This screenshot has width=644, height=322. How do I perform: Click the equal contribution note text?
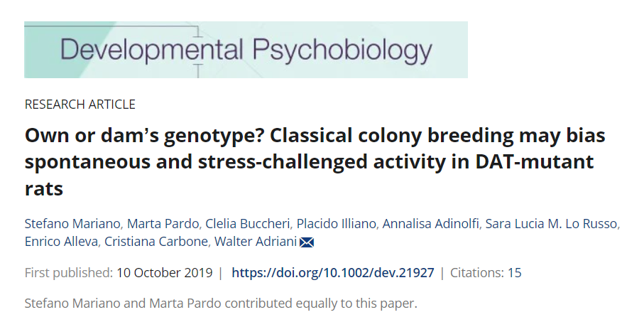point(221,304)
